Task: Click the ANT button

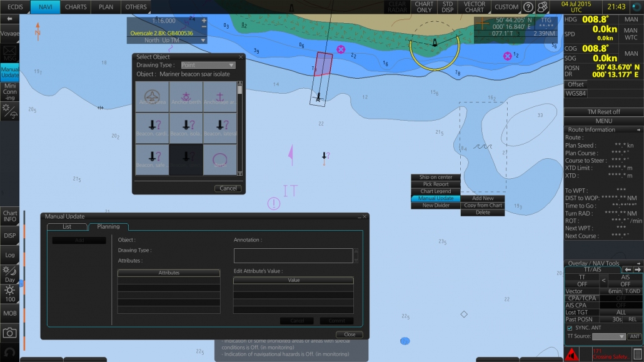Action: 635,336
